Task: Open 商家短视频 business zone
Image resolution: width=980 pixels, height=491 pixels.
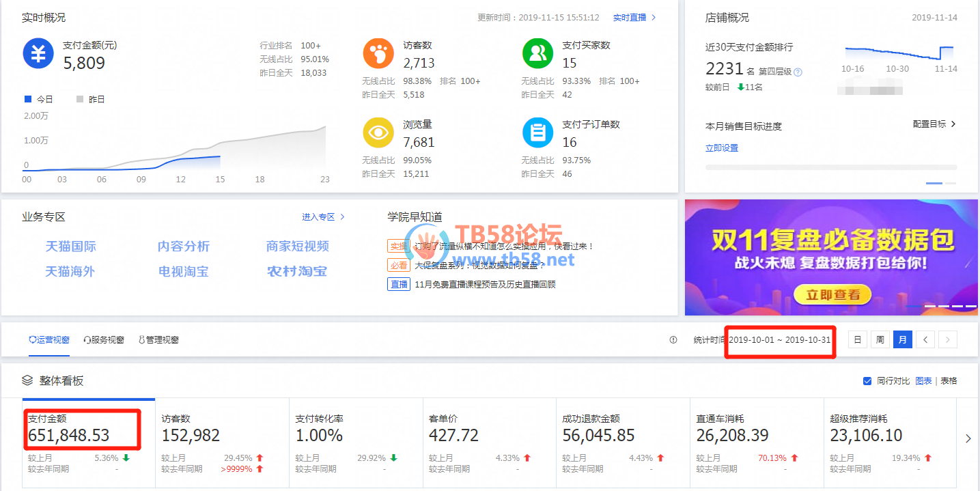Action: (x=298, y=247)
